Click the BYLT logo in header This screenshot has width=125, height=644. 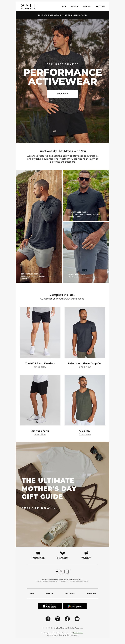29,6
